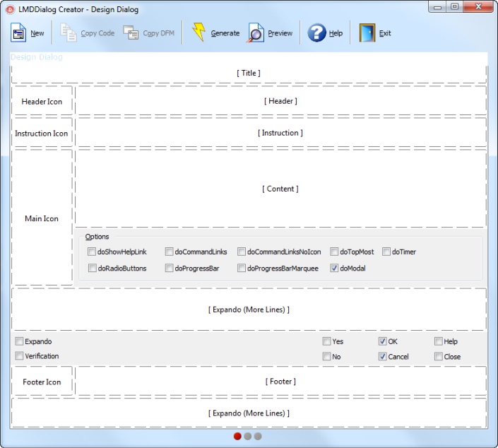This screenshot has width=498, height=448.
Task: Click the Exit door icon
Action: (367, 33)
